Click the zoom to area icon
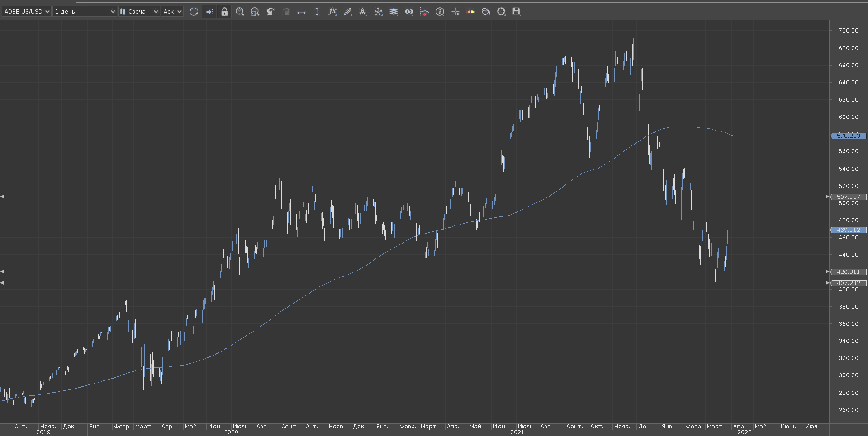 255,12
